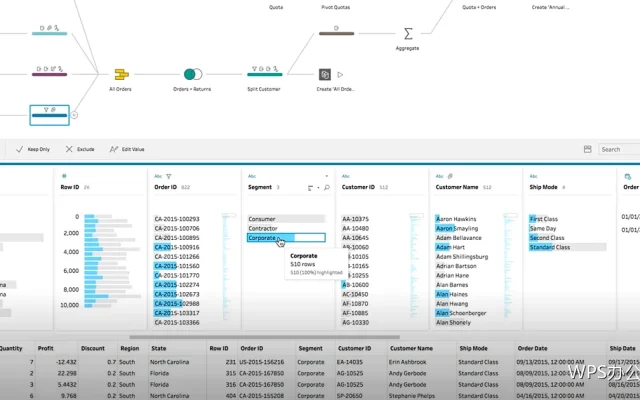Select the light blue clean step at top left
The width and height of the screenshot is (640, 400).
(x=49, y=31)
